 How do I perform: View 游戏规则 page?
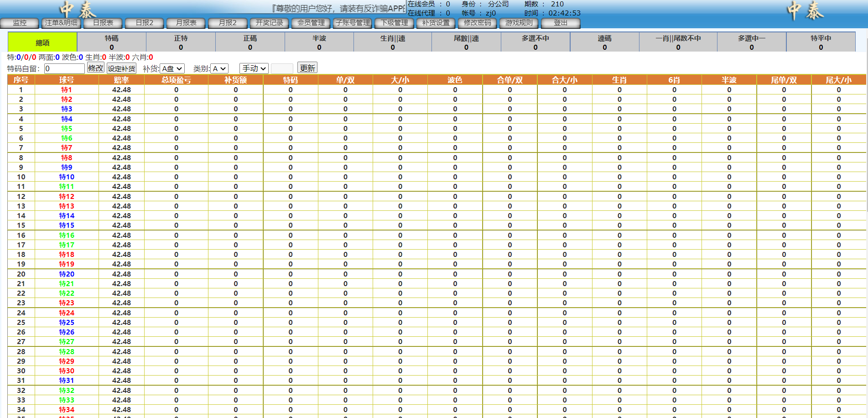click(x=519, y=23)
